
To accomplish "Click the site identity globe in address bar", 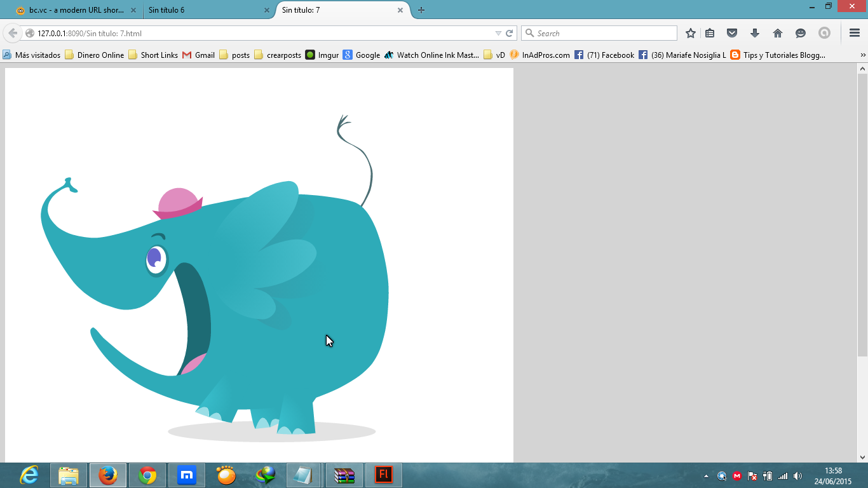I will tap(29, 33).
